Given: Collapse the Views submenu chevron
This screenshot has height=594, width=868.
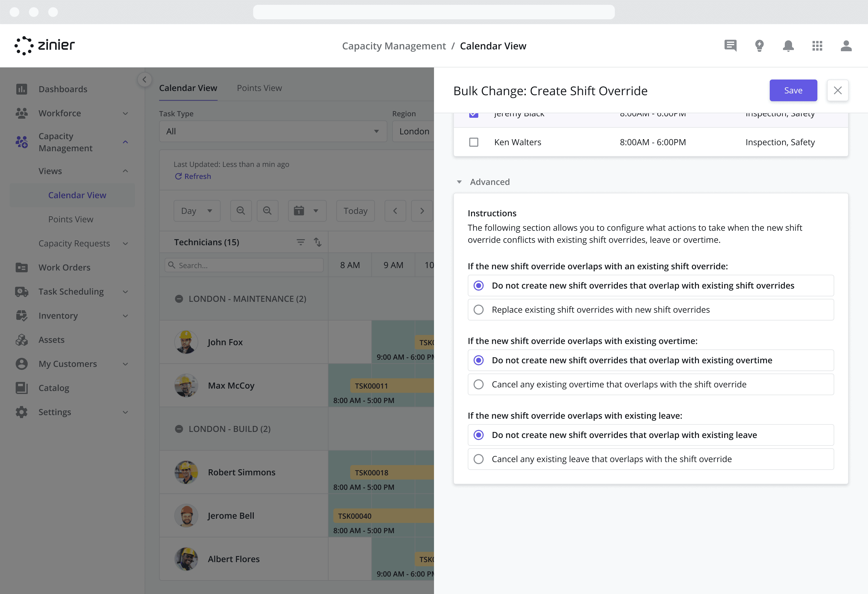Looking at the screenshot, I should (125, 171).
